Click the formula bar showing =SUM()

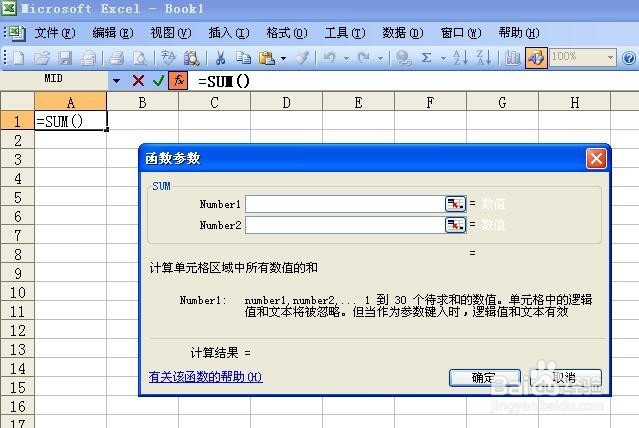tap(414, 81)
